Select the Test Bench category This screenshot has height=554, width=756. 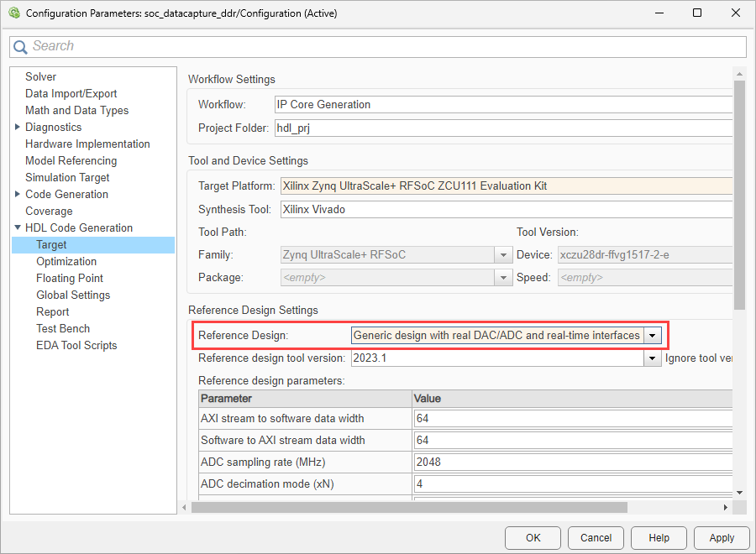[x=63, y=328]
